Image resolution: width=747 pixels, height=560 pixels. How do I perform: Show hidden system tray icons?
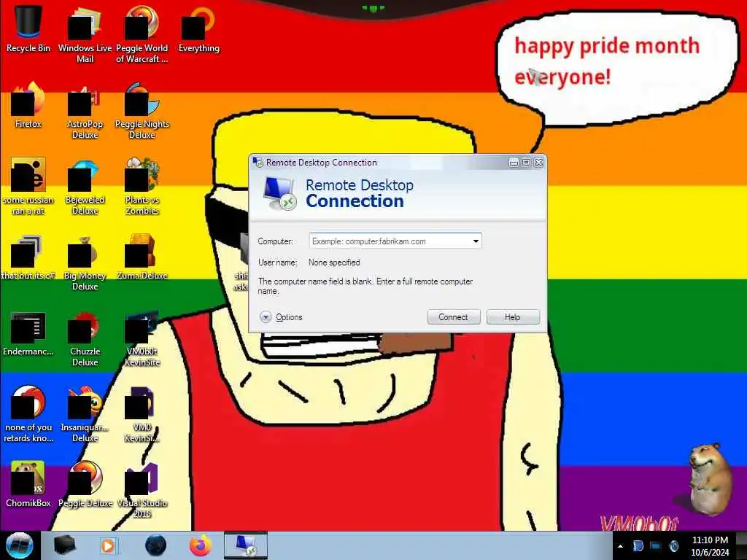pos(620,546)
